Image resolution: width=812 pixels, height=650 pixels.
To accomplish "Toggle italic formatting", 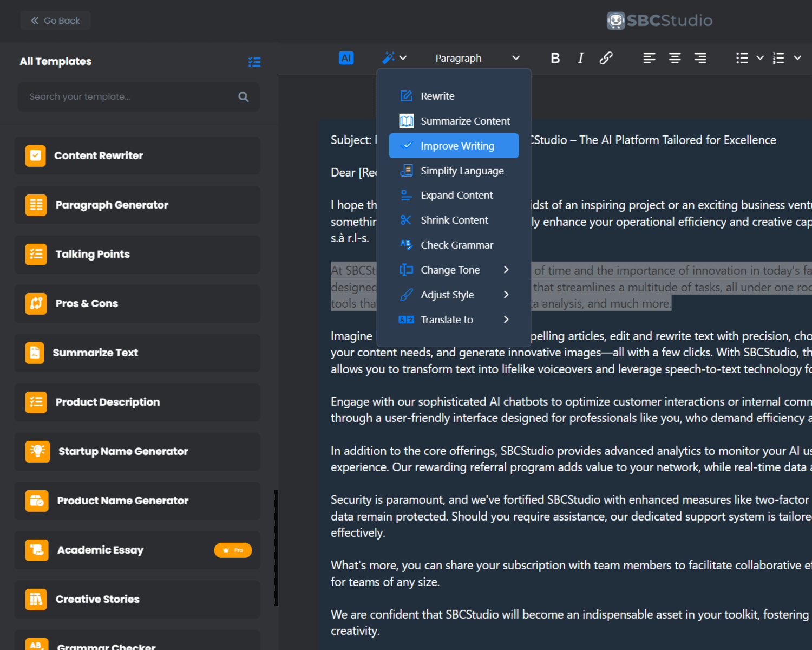I will [x=580, y=58].
